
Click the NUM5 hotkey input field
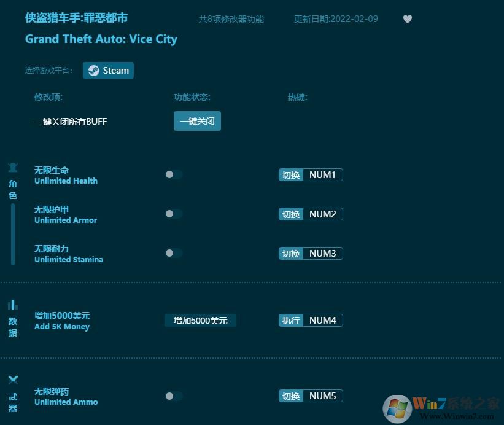click(323, 396)
